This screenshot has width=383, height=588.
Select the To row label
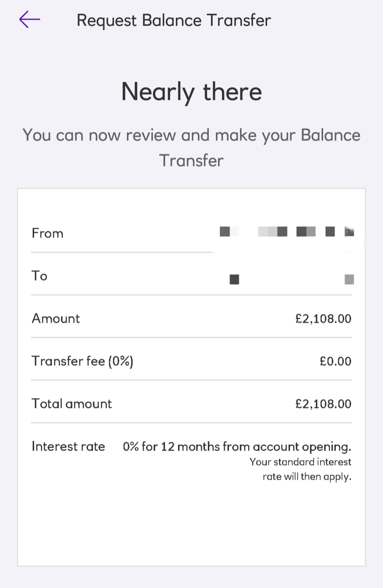click(39, 276)
